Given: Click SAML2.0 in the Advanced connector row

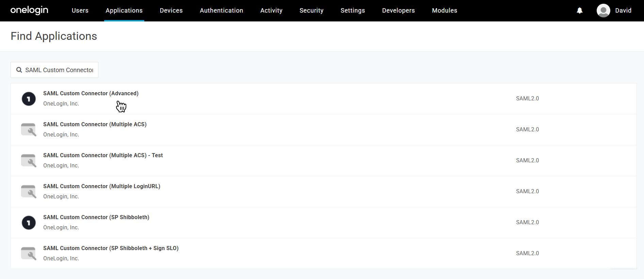Looking at the screenshot, I should point(527,98).
